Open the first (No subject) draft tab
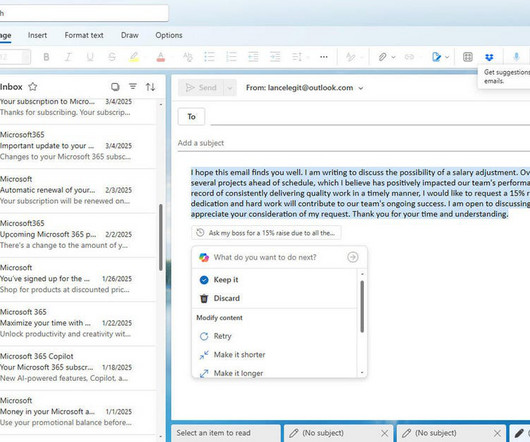The width and height of the screenshot is (530, 442). 332,433
